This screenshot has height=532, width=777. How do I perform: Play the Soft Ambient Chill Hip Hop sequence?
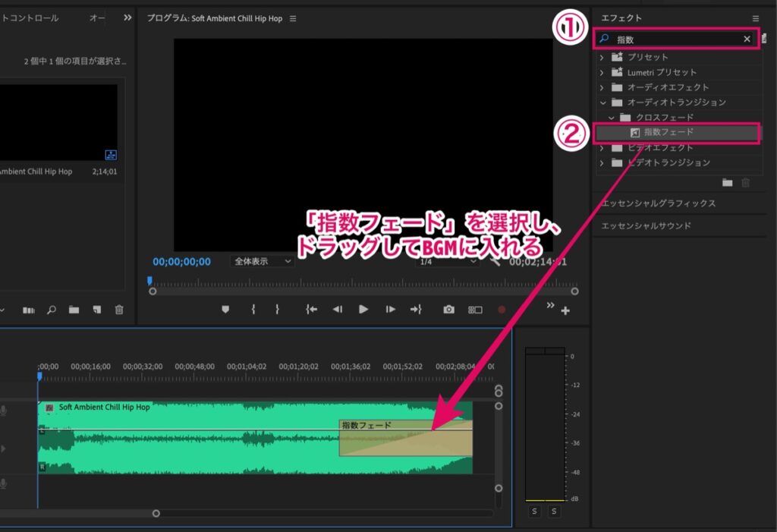(x=363, y=310)
